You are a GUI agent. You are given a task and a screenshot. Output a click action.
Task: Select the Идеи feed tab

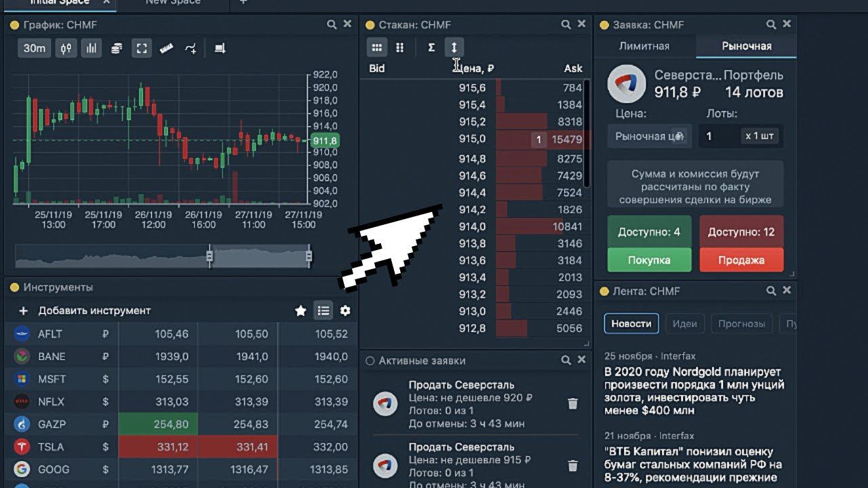click(685, 323)
